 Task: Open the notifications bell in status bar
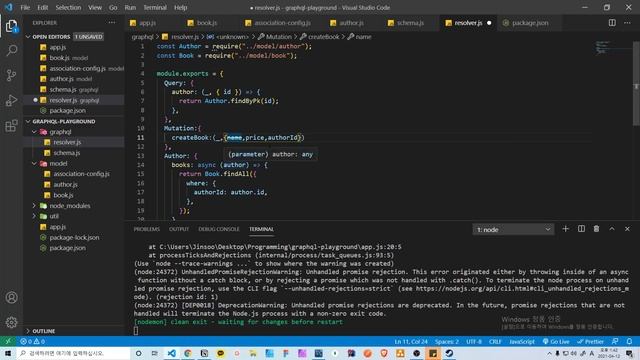[629, 341]
